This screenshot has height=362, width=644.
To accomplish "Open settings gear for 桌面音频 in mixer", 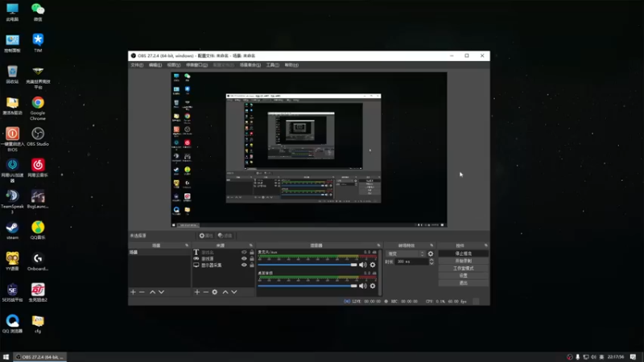I will point(373,286).
